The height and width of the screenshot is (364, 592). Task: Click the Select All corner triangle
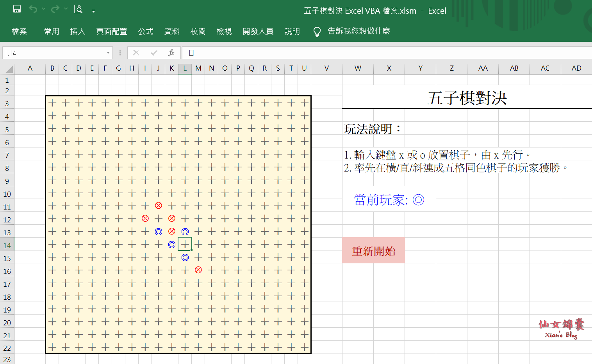tap(9, 69)
